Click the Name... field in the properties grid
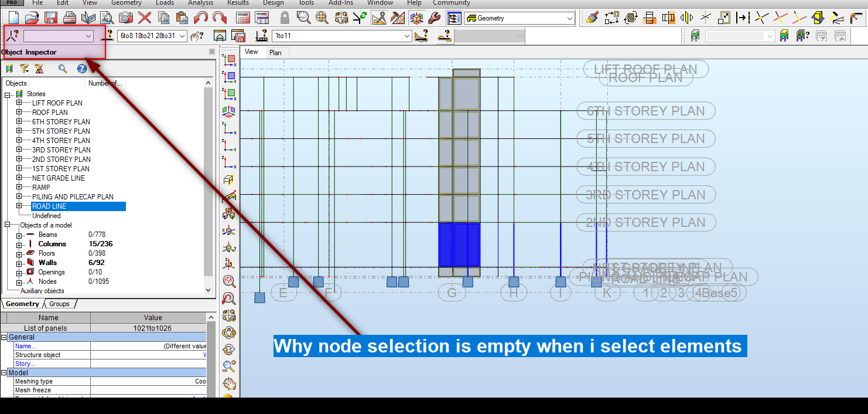This screenshot has height=414, width=868. (25, 345)
